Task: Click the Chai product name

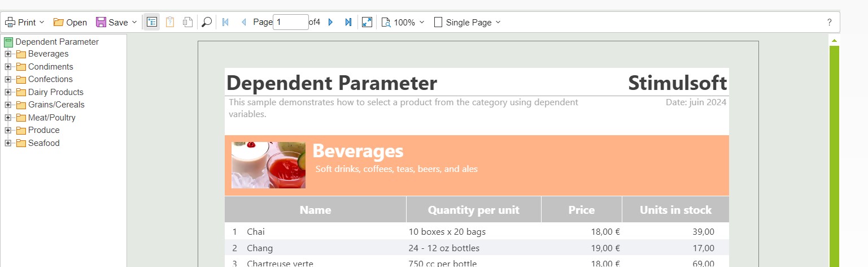Action: 256,232
